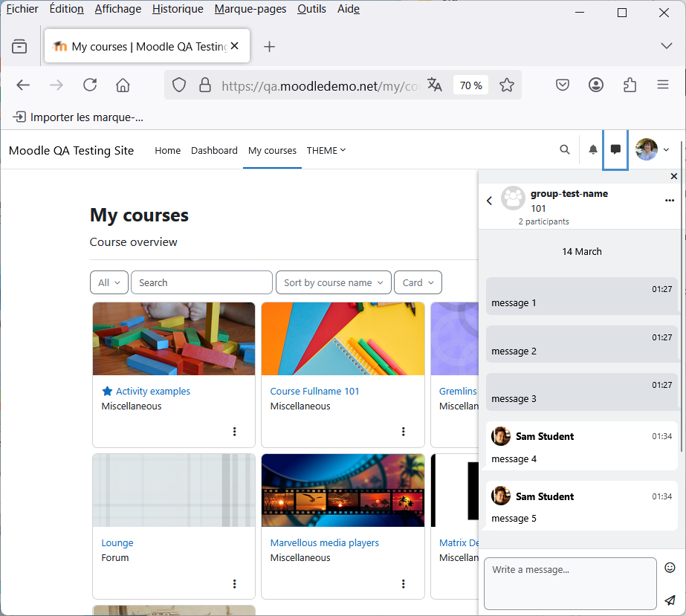Reload the current page
Viewport: 686px width, 616px height.
point(90,85)
